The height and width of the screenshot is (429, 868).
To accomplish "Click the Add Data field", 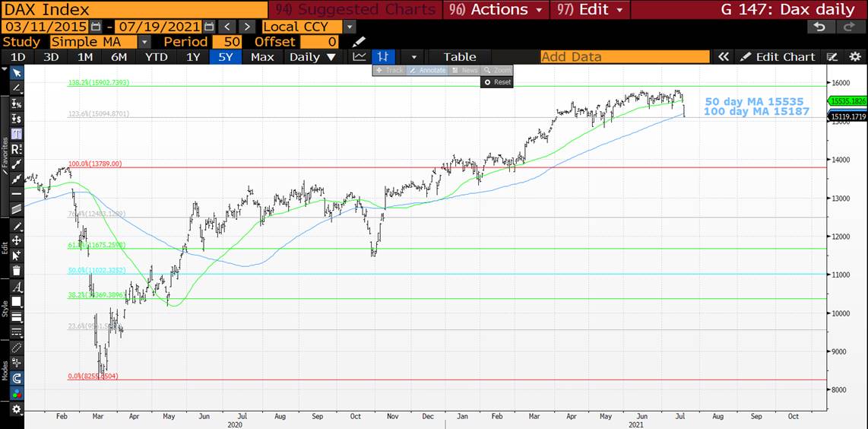I will 625,56.
